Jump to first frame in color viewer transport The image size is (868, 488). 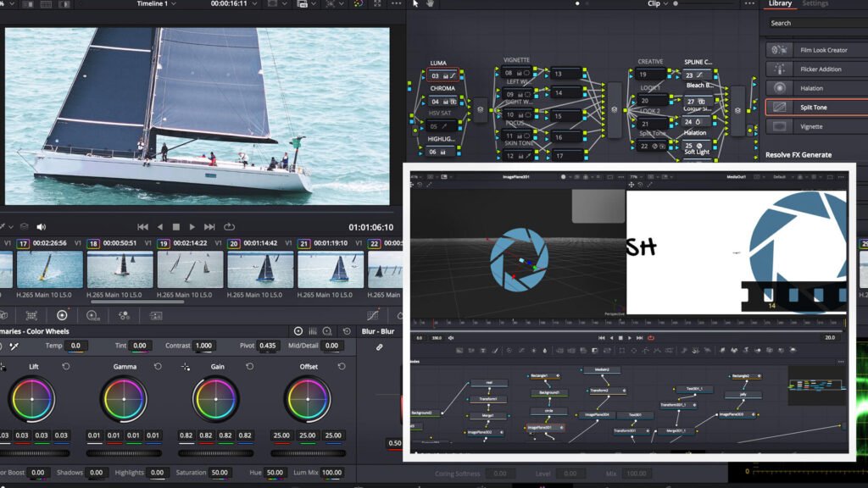[x=142, y=227]
